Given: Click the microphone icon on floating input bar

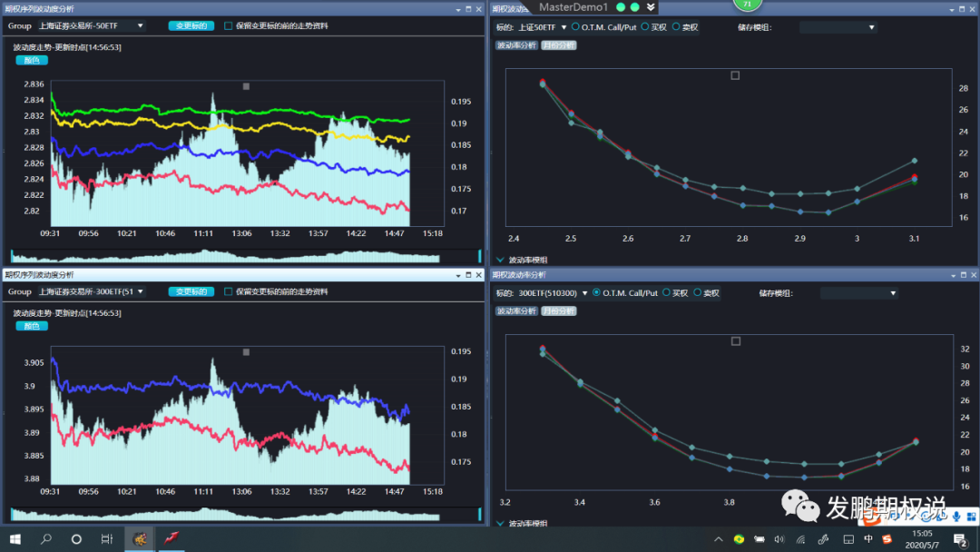Looking at the screenshot, I should click(x=956, y=517).
